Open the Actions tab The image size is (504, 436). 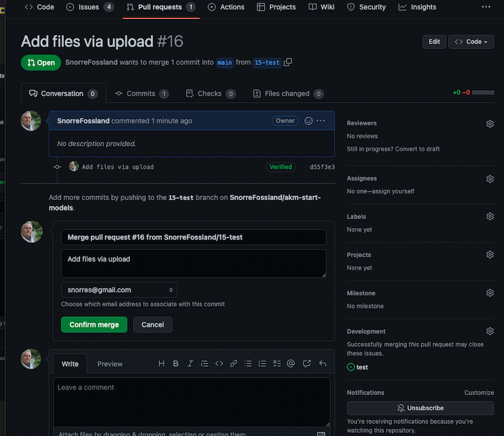click(x=226, y=7)
